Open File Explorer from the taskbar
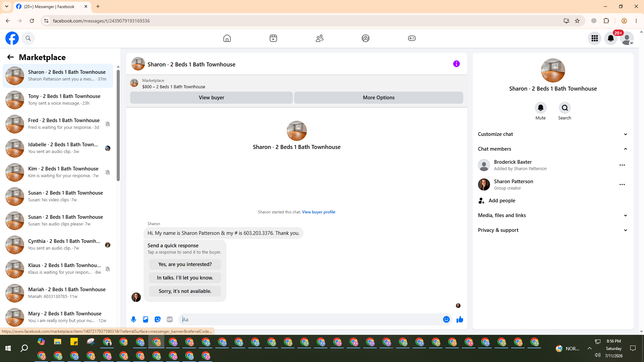Image resolution: width=644 pixels, height=362 pixels. pyautogui.click(x=58, y=342)
